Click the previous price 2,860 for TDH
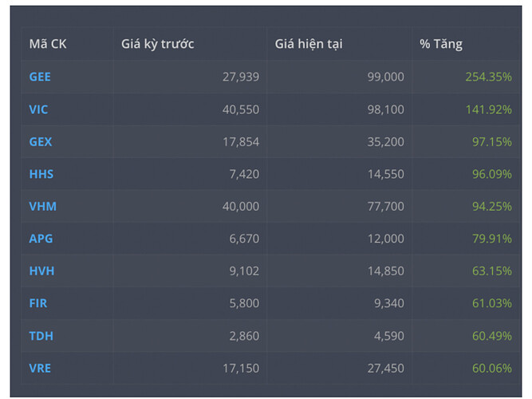Screen dimensions: 532x399 tap(242, 336)
